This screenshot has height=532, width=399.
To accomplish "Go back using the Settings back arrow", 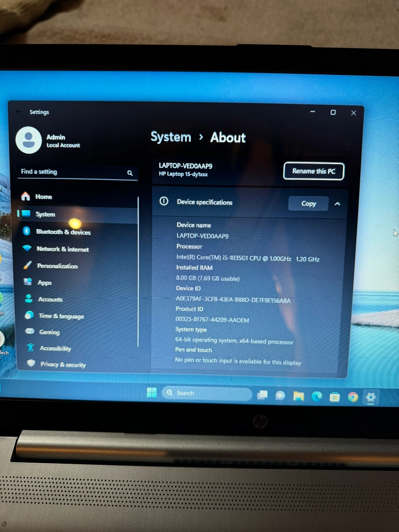I will (x=19, y=112).
